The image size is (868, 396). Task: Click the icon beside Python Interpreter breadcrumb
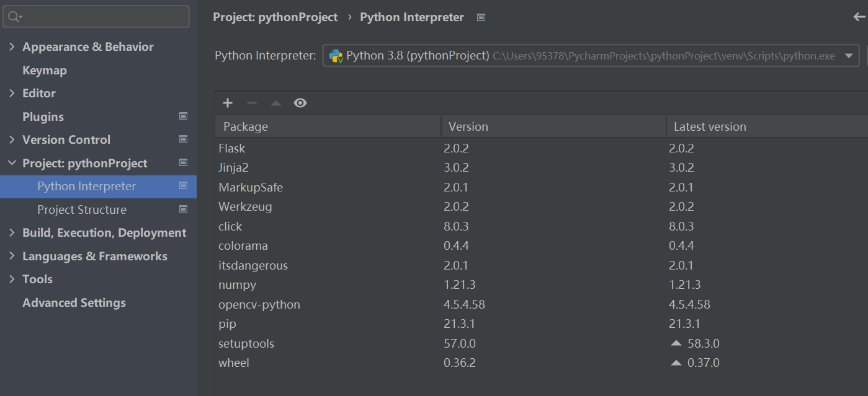click(x=481, y=17)
